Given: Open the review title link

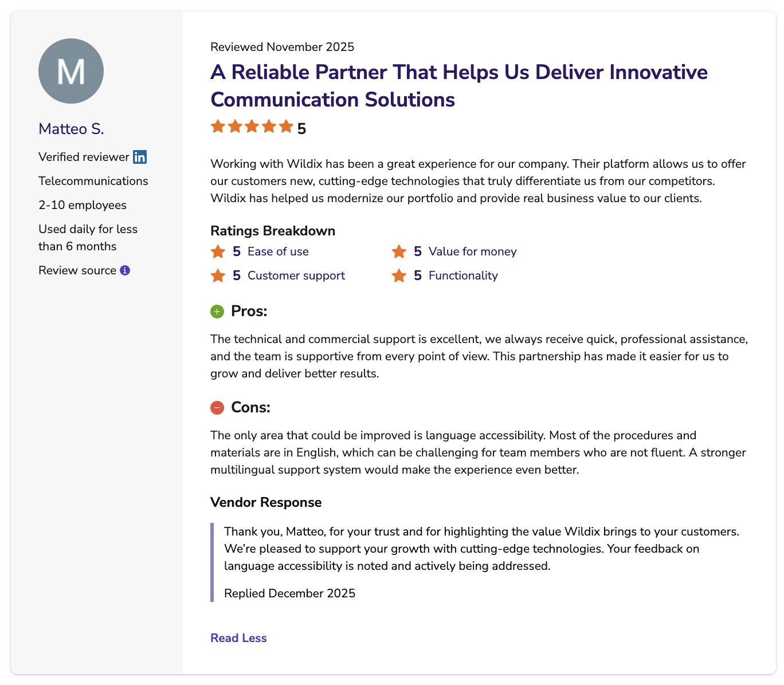Looking at the screenshot, I should pos(459,86).
